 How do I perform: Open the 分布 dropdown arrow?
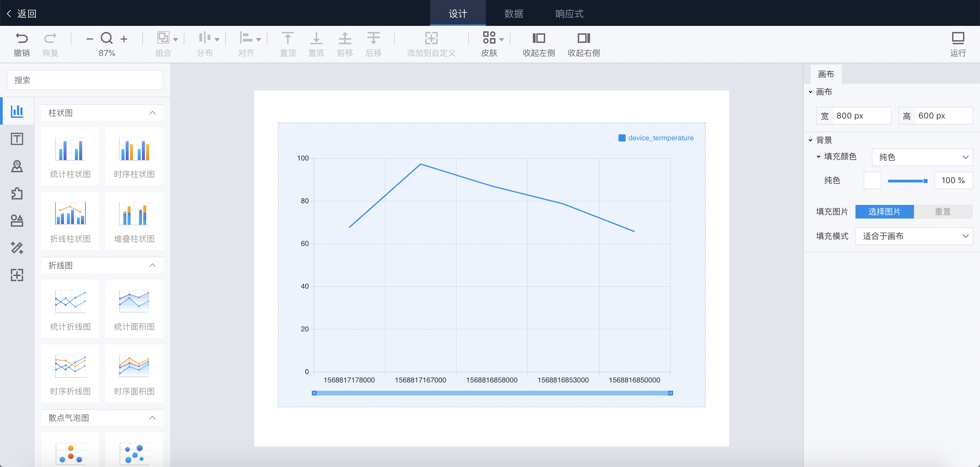[x=217, y=39]
